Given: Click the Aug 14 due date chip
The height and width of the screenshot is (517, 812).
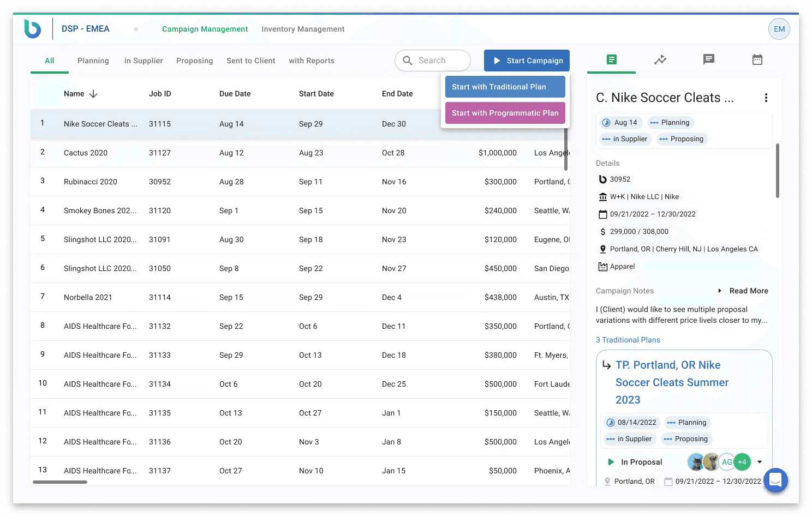Looking at the screenshot, I should (620, 123).
